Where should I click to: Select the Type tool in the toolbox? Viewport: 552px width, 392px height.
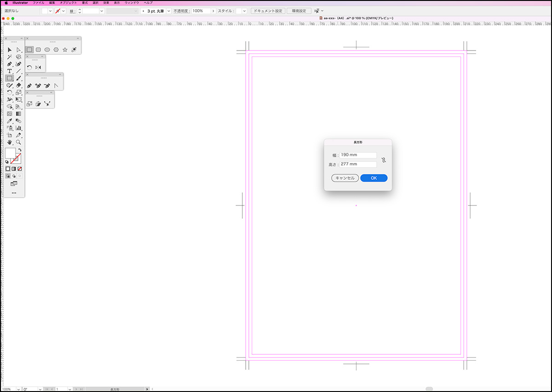tap(9, 71)
